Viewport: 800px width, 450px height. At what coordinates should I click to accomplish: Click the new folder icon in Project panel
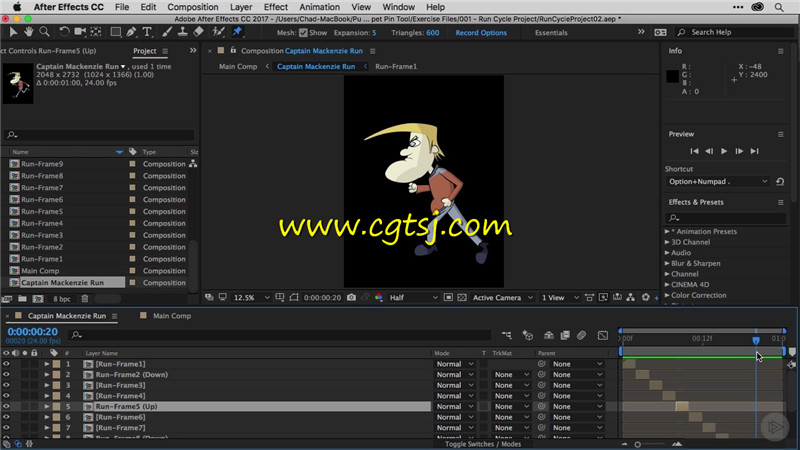click(x=22, y=299)
